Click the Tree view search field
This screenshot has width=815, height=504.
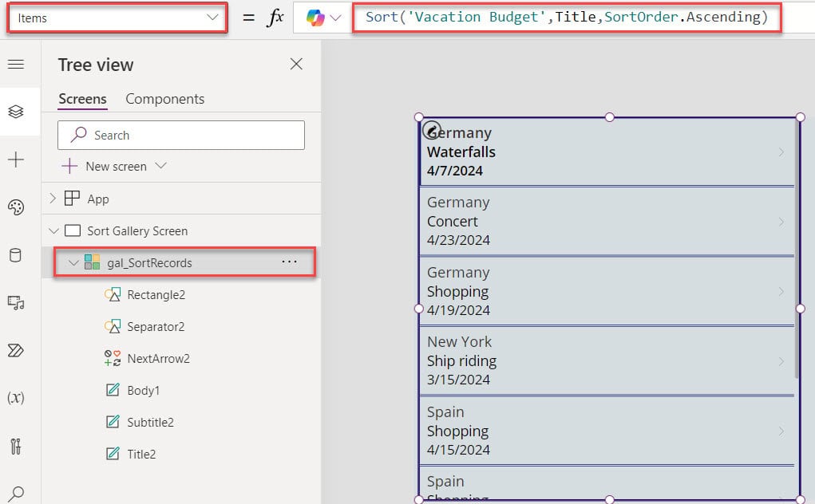[x=181, y=135]
